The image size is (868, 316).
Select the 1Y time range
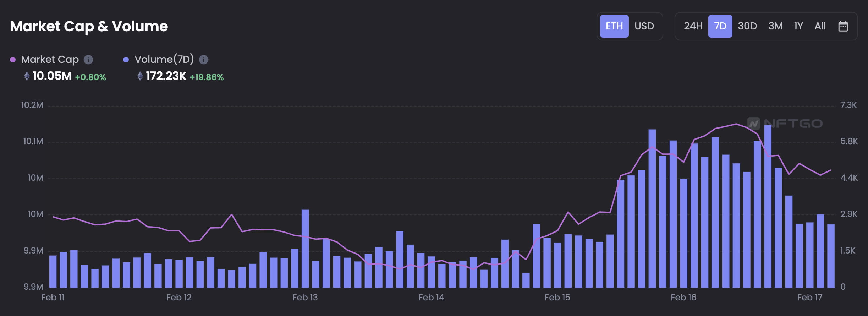[798, 26]
